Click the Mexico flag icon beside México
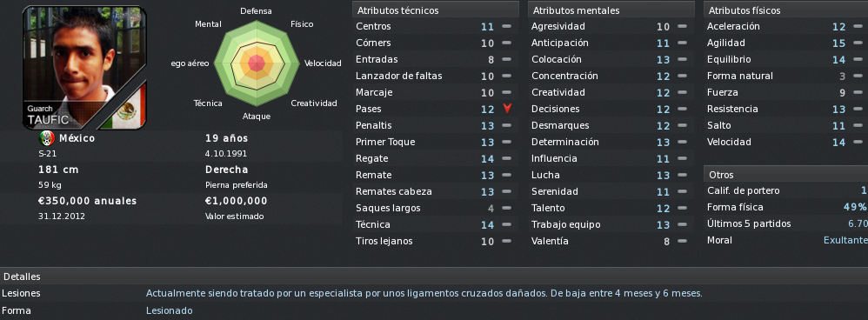Viewport: 868px width, 320px height. (46, 138)
